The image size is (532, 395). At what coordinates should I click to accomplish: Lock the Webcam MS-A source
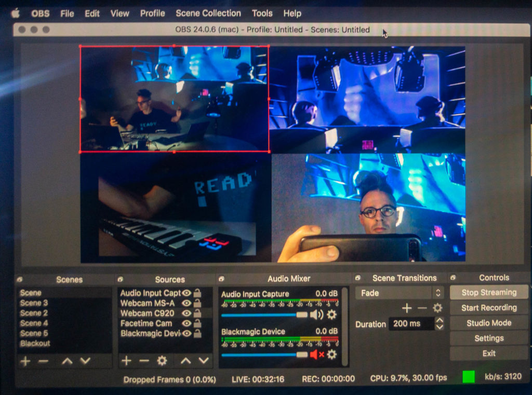click(x=197, y=303)
